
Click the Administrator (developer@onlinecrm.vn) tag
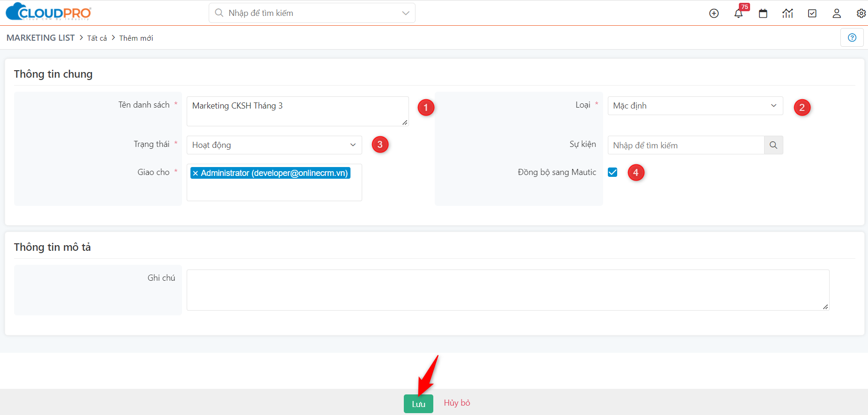pyautogui.click(x=270, y=173)
